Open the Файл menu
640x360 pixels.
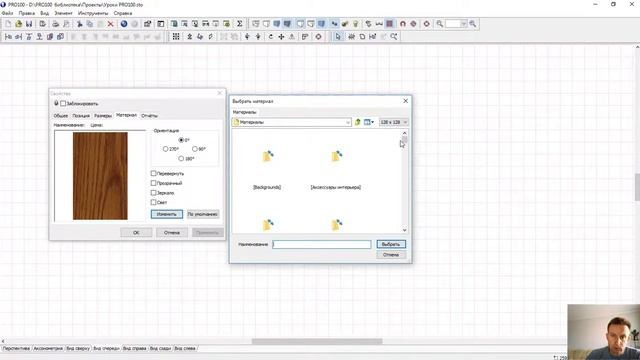(x=7, y=13)
